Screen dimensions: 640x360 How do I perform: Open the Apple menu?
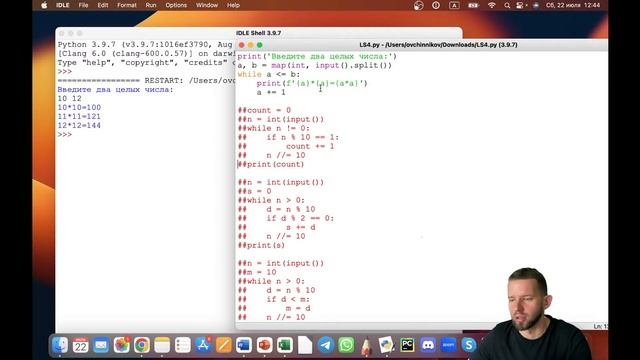44,5
